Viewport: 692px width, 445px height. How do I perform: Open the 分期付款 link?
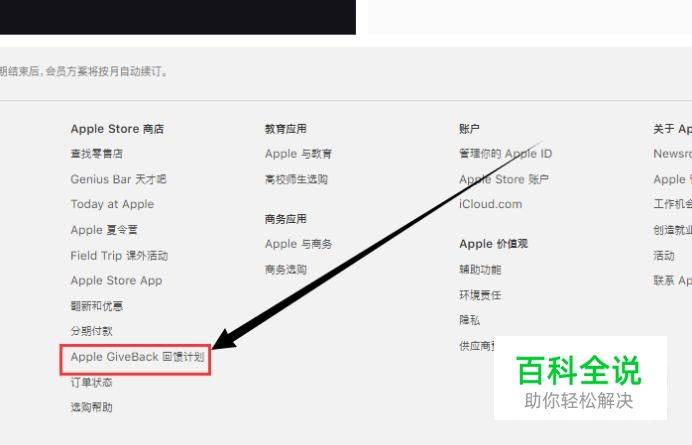pos(91,331)
